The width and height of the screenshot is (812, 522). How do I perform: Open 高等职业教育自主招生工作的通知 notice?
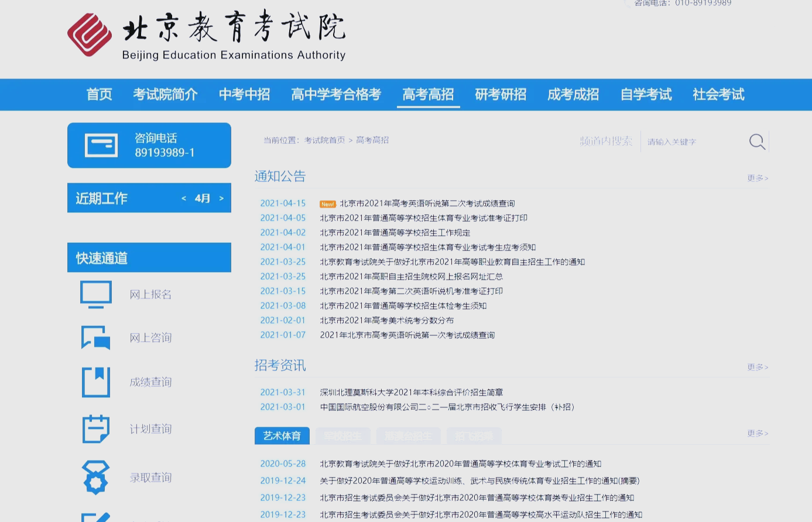[452, 262]
